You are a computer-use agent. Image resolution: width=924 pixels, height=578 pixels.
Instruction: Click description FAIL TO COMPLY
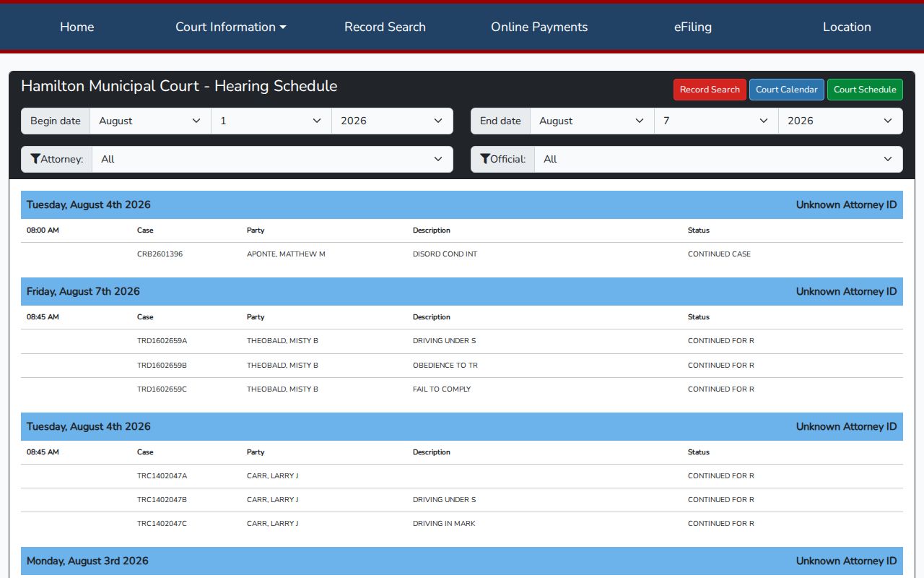442,389
